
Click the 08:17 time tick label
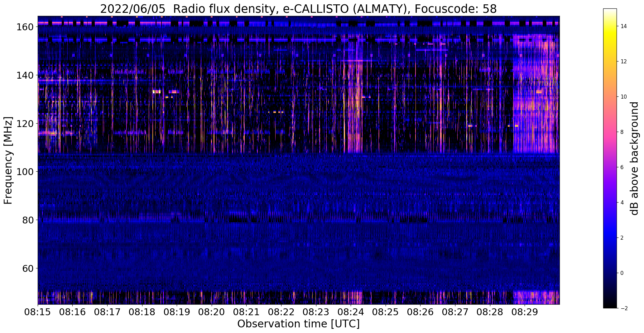tap(107, 312)
